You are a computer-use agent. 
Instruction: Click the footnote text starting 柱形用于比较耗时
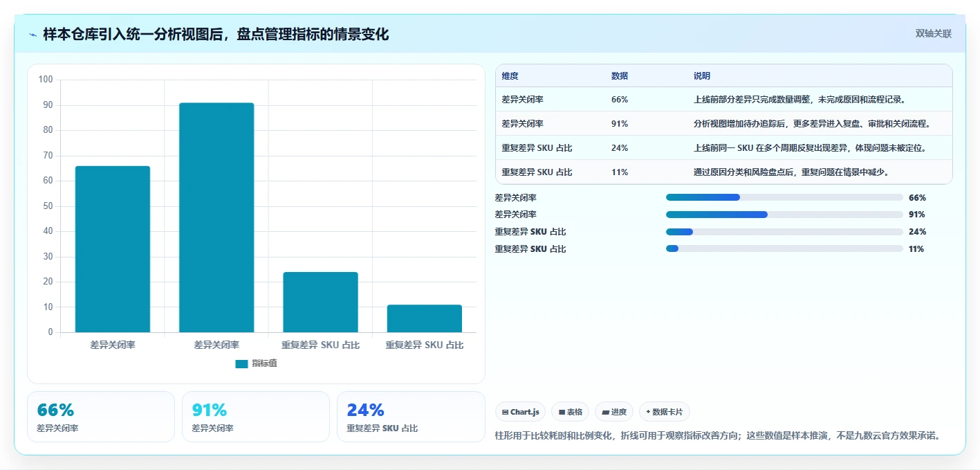(717, 436)
